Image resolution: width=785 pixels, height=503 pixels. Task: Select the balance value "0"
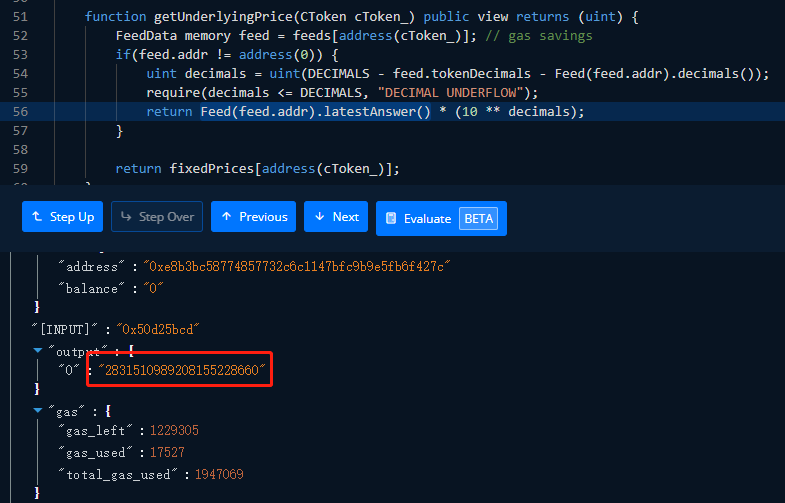coord(153,288)
